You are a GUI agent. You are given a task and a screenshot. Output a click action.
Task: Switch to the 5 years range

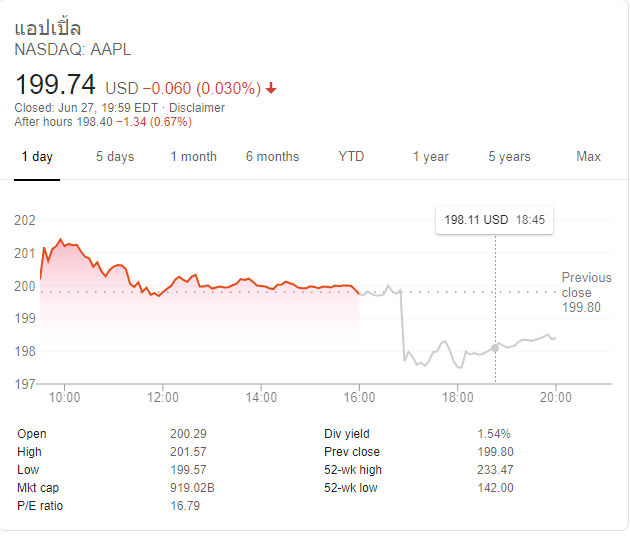pos(509,157)
